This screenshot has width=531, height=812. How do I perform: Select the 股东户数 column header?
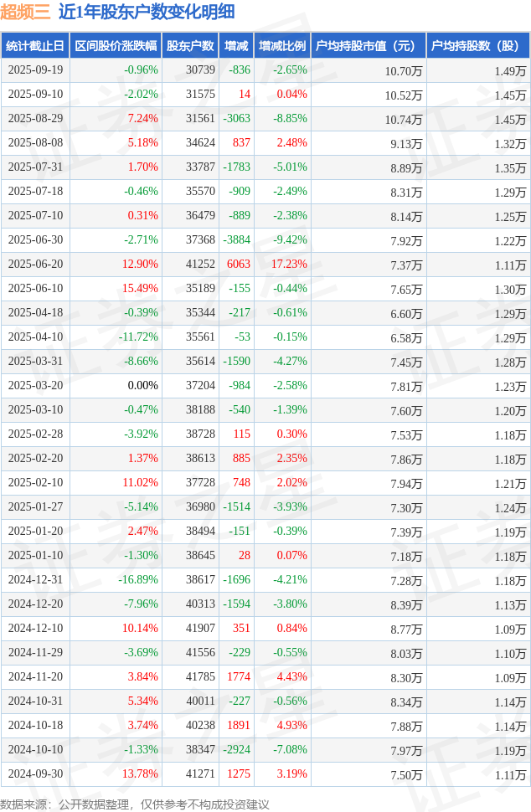pyautogui.click(x=190, y=46)
